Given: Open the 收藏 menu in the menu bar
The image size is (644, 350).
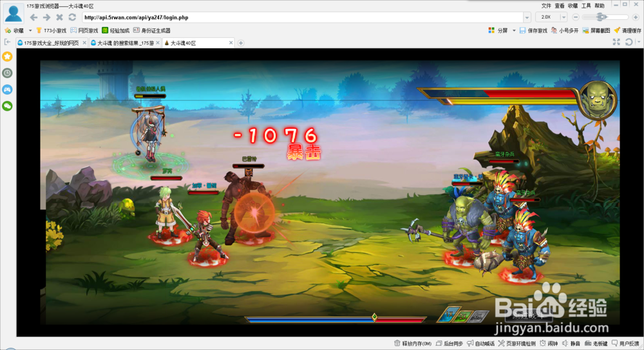Looking at the screenshot, I should (573, 6).
